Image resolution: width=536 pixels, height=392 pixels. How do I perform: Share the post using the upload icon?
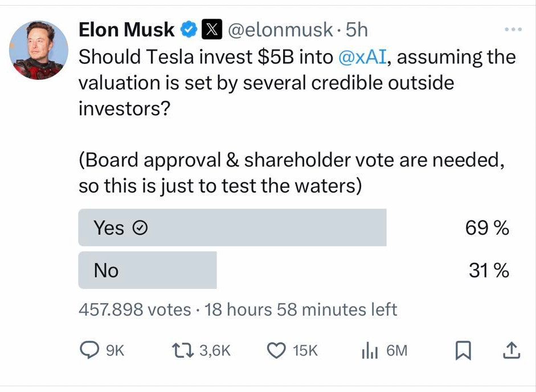point(511,351)
